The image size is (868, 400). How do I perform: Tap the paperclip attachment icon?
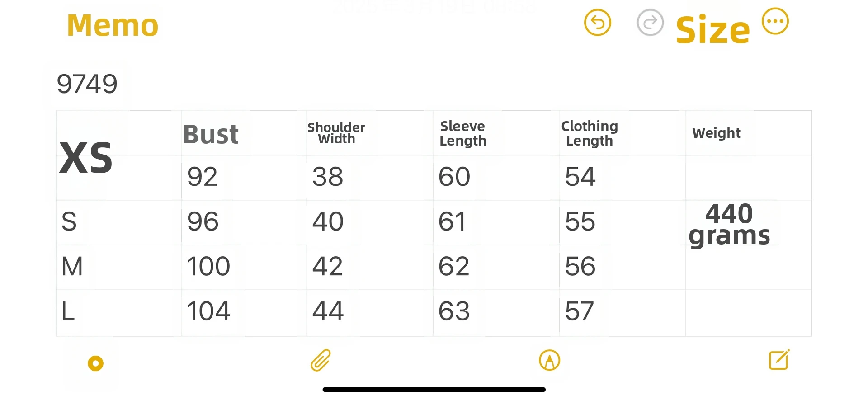(x=321, y=360)
